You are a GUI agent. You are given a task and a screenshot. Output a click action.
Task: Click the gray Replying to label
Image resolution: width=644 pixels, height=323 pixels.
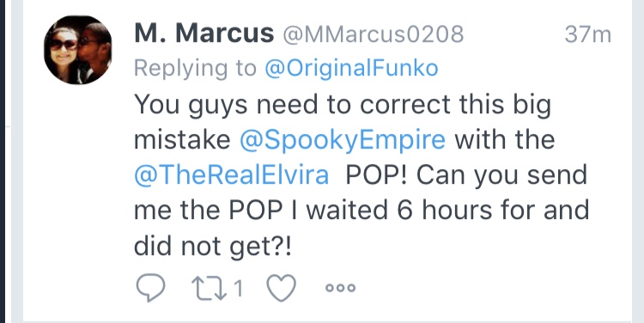point(196,69)
